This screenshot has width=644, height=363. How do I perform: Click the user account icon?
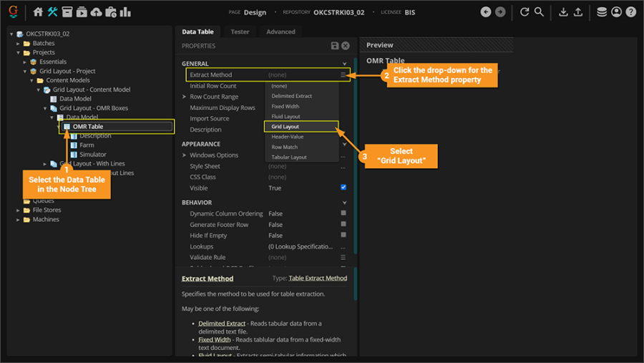(617, 12)
